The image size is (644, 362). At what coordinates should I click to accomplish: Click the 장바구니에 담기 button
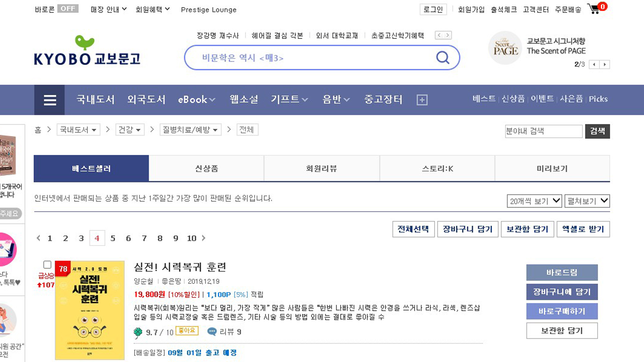point(561,292)
